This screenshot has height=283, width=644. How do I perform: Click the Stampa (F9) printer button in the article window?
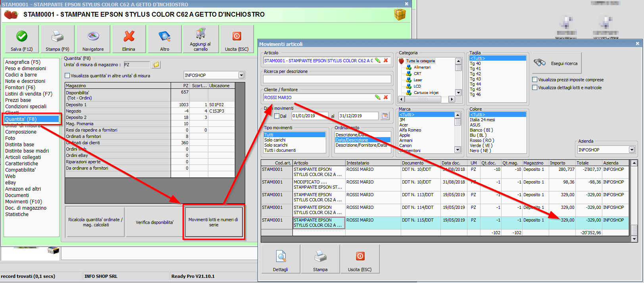tap(58, 39)
